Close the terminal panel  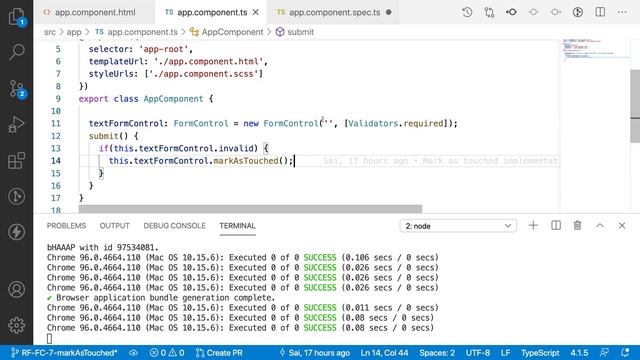pos(622,225)
